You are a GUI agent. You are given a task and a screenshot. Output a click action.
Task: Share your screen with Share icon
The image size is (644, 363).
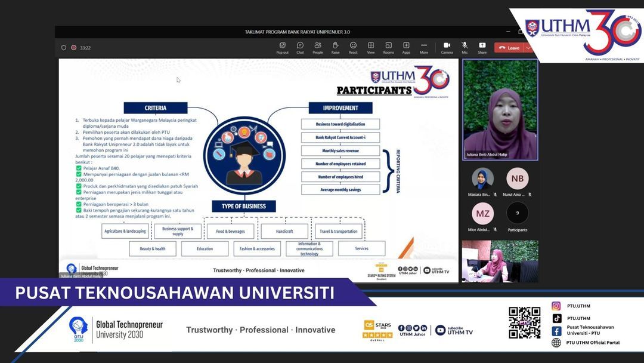coord(482,47)
